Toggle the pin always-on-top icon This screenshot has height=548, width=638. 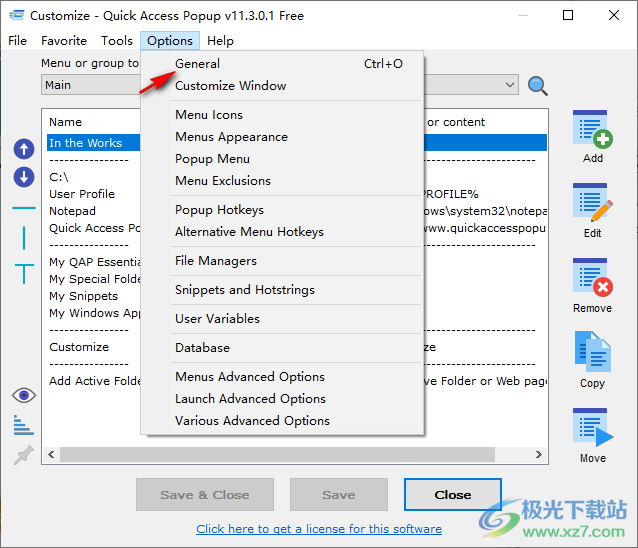(24, 455)
